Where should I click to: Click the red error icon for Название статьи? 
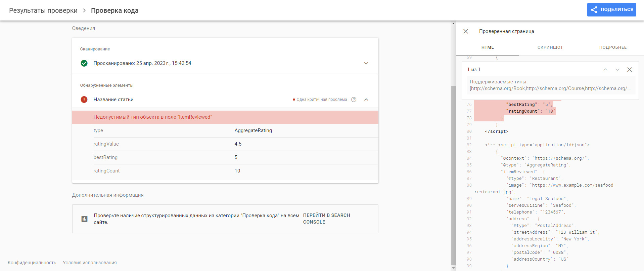pos(84,100)
